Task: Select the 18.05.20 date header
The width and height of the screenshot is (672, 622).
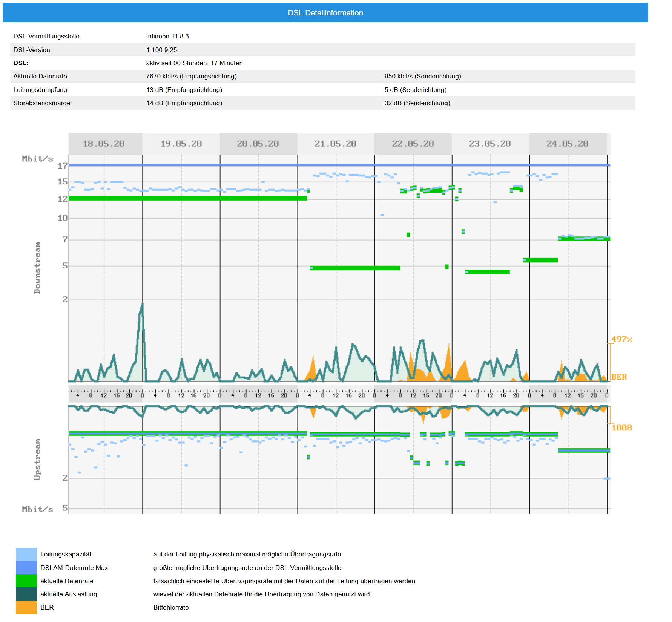Action: (x=104, y=144)
